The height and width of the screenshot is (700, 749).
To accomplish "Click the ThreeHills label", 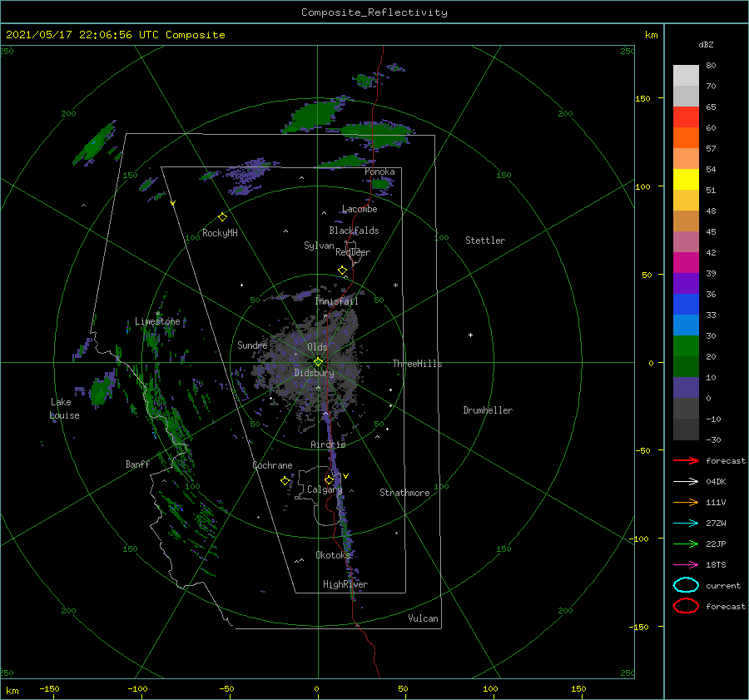I will click(x=417, y=364).
